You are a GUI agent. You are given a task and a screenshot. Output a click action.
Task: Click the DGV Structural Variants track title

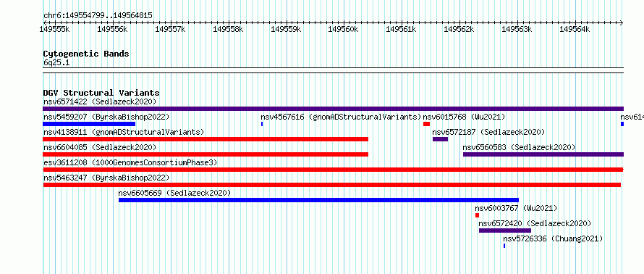101,93
